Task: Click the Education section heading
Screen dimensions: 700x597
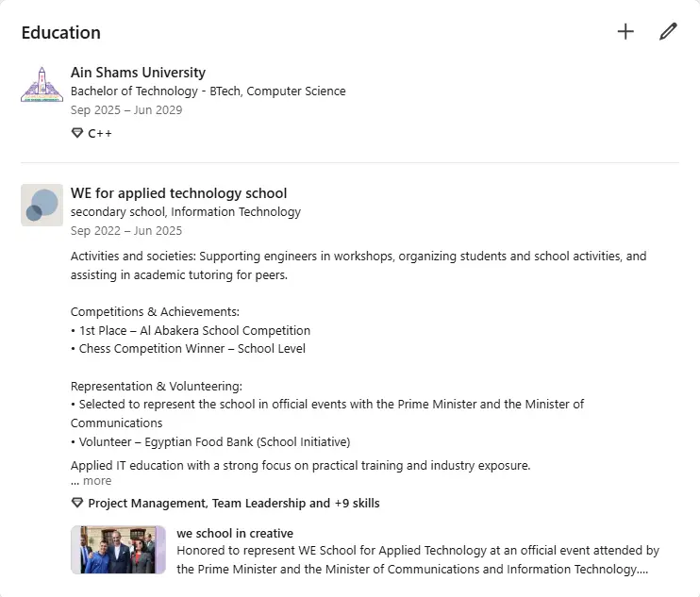Action: [61, 33]
